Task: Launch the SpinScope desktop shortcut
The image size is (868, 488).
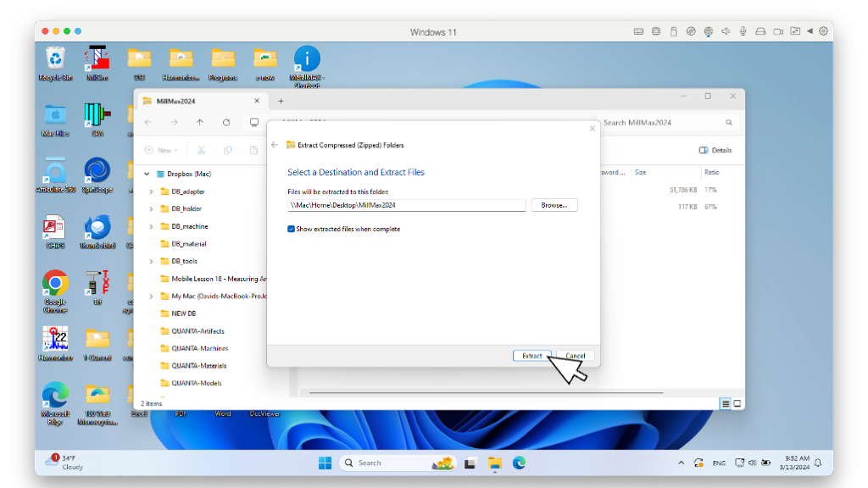Action: point(97,176)
